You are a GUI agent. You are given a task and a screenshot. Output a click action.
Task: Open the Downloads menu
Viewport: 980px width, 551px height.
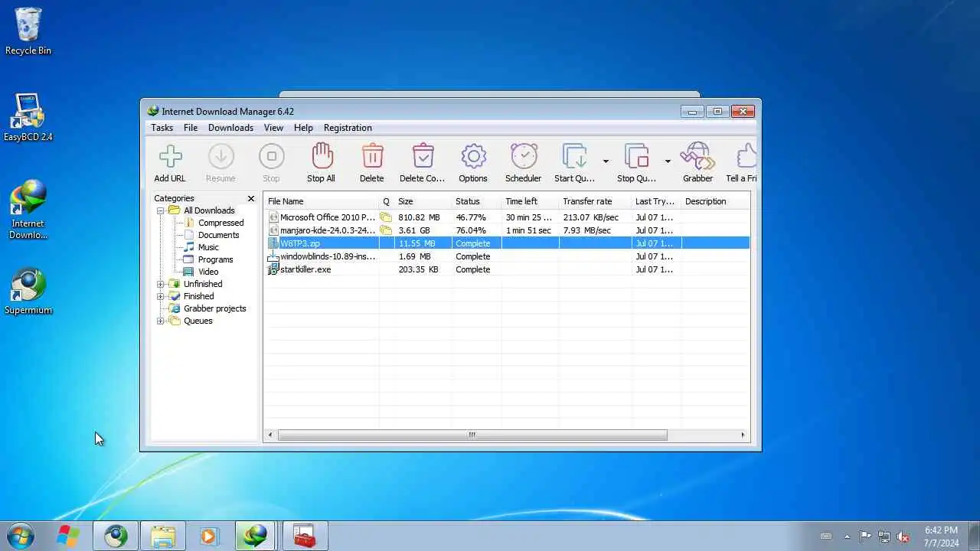click(230, 128)
